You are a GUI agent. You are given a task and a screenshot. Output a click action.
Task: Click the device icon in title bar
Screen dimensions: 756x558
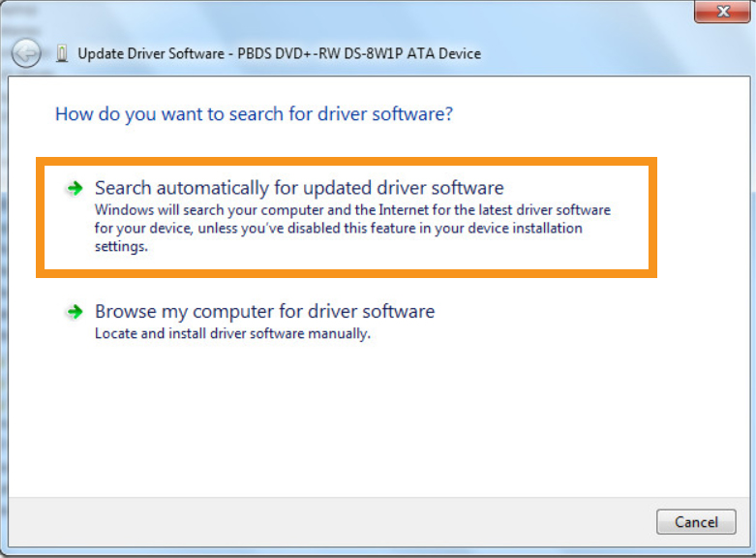pyautogui.click(x=62, y=53)
